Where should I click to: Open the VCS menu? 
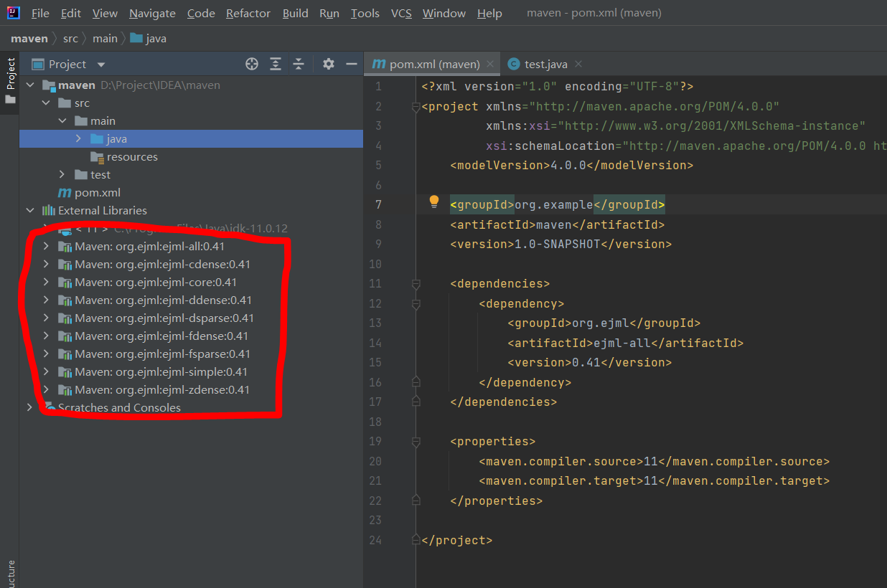point(401,14)
